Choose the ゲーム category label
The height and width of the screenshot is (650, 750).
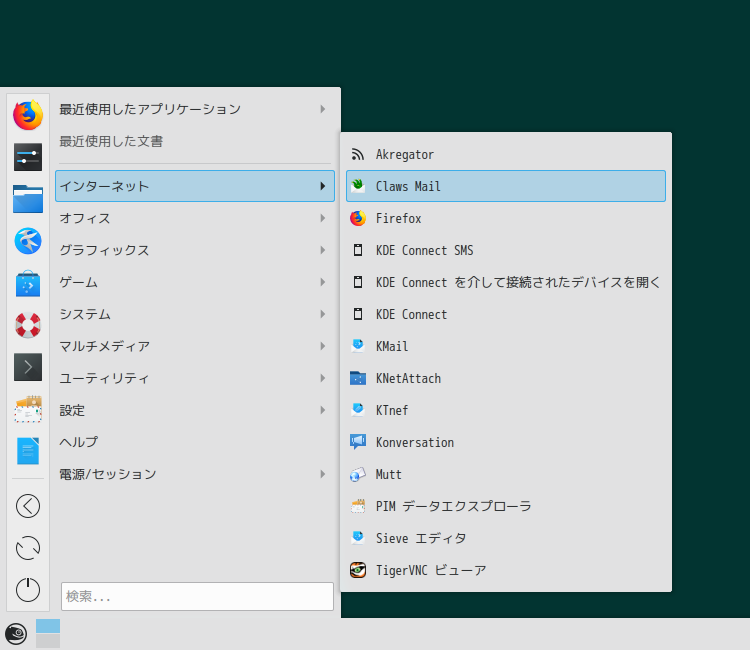(x=78, y=282)
